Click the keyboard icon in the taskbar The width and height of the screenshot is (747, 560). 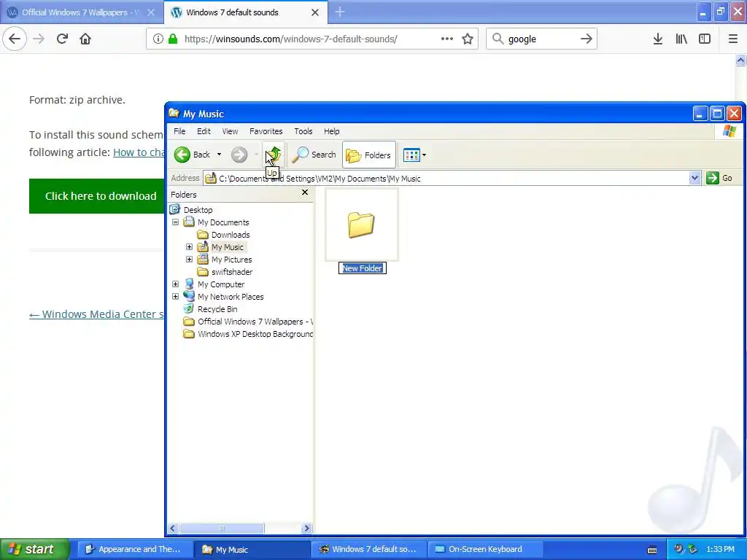pos(652,550)
